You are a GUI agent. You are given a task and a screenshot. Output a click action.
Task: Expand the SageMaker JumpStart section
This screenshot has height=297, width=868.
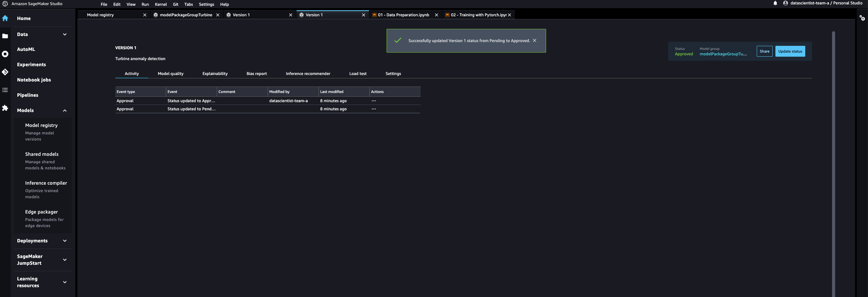[65, 260]
